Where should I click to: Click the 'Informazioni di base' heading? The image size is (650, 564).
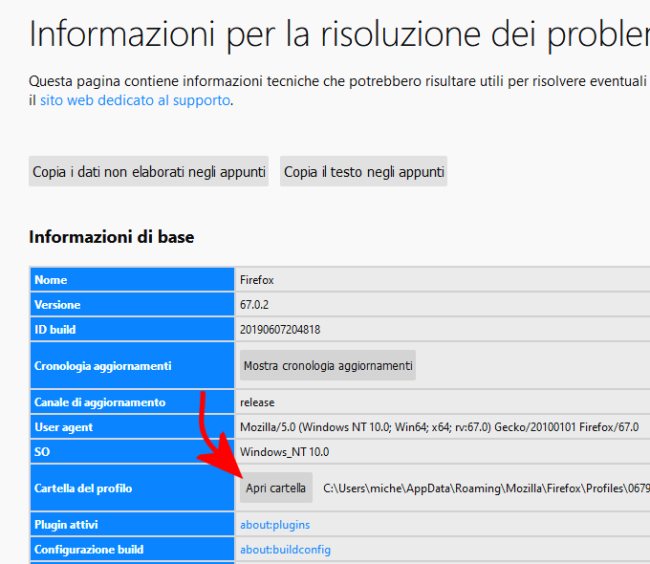[x=112, y=237]
